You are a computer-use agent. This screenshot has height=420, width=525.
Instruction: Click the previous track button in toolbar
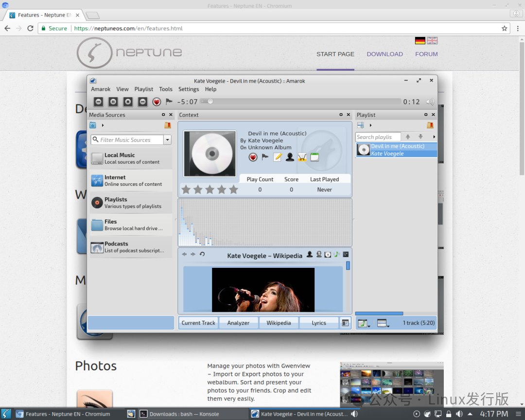(99, 102)
